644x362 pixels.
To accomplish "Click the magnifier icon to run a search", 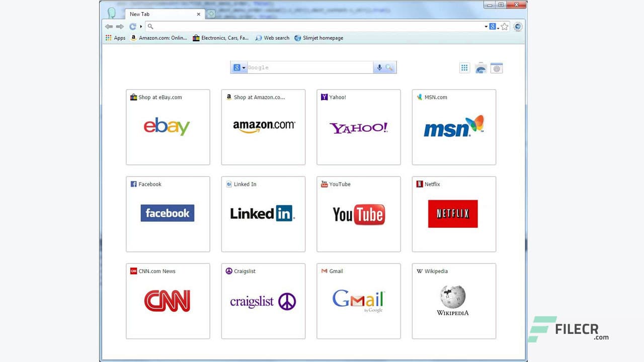I will 389,67.
